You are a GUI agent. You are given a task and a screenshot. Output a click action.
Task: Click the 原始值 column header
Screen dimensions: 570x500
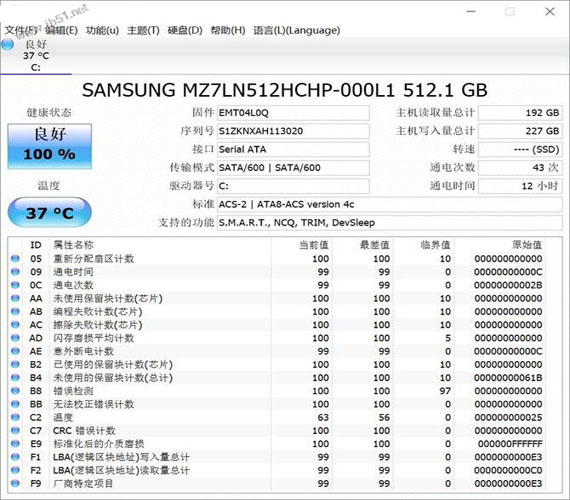[x=527, y=245]
